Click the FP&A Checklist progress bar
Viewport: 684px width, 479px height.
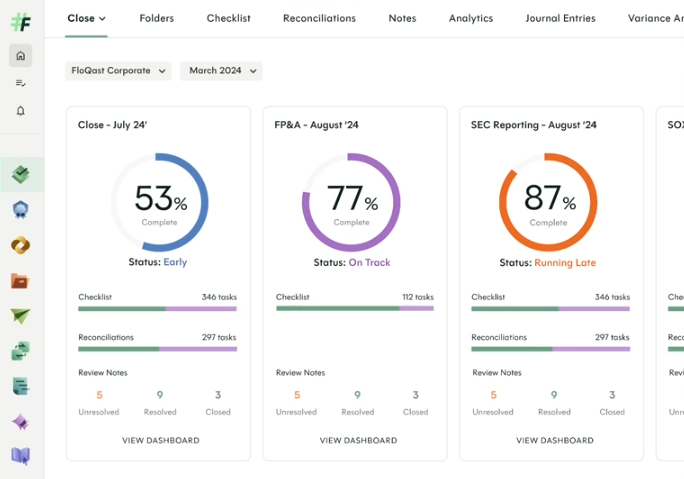click(354, 309)
